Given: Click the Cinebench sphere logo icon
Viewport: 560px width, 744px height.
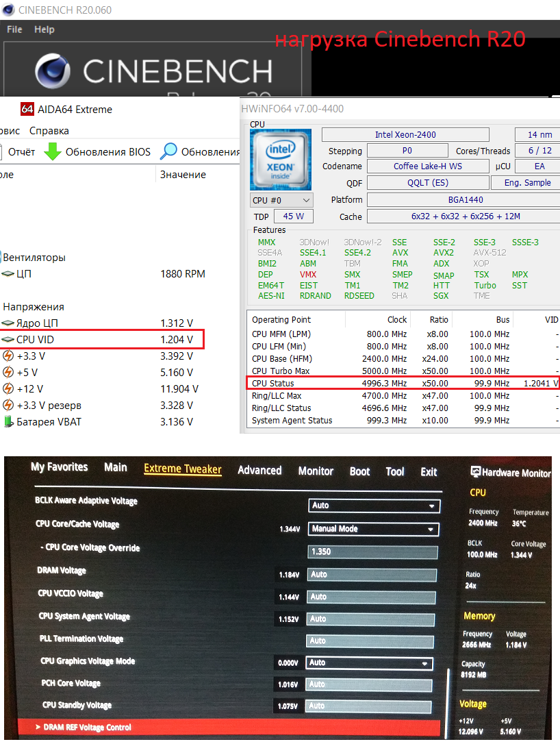Looking at the screenshot, I should pyautogui.click(x=52, y=71).
